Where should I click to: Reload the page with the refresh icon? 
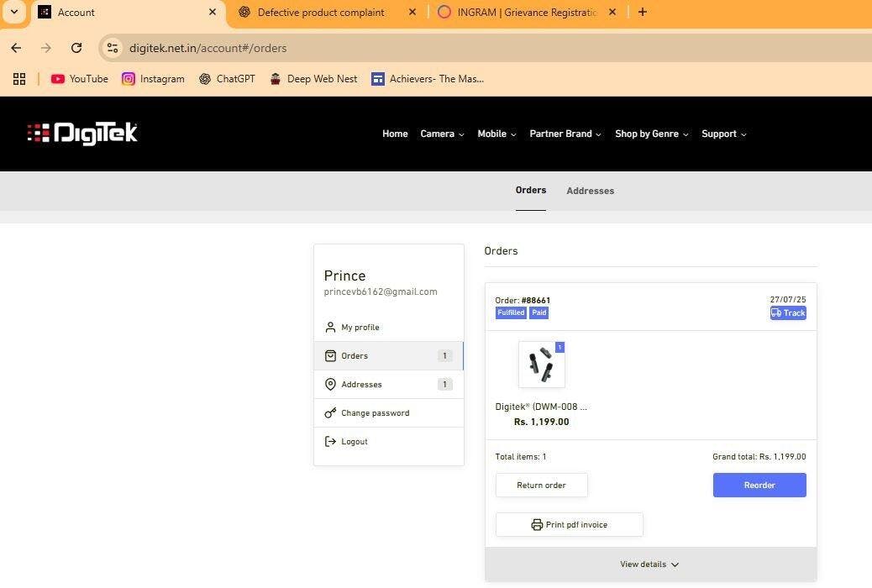pyautogui.click(x=76, y=48)
